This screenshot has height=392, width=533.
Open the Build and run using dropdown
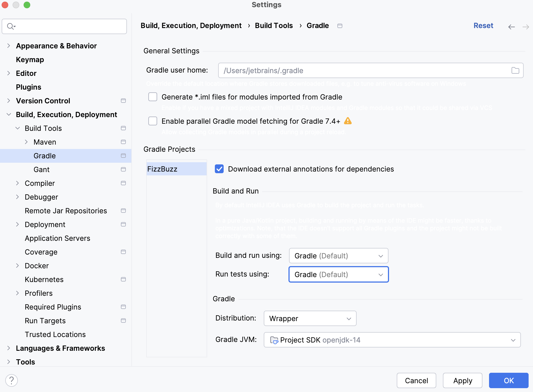338,255
